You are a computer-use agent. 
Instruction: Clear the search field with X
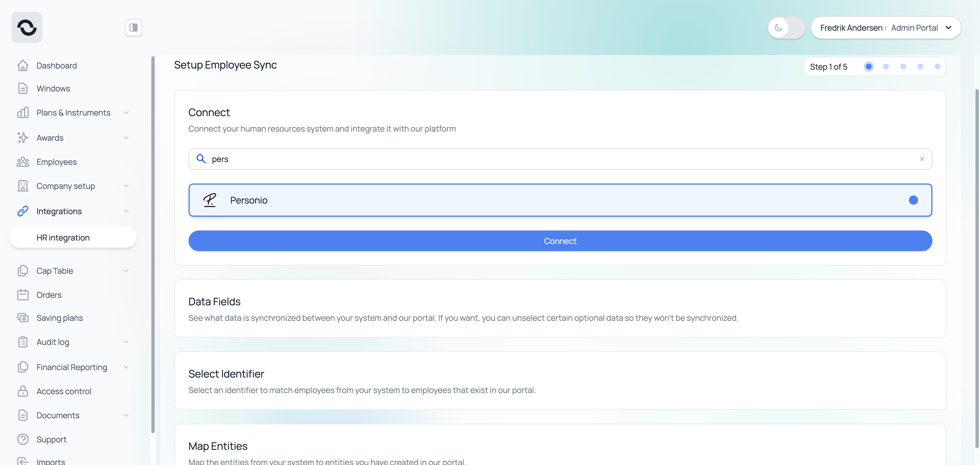(x=922, y=159)
